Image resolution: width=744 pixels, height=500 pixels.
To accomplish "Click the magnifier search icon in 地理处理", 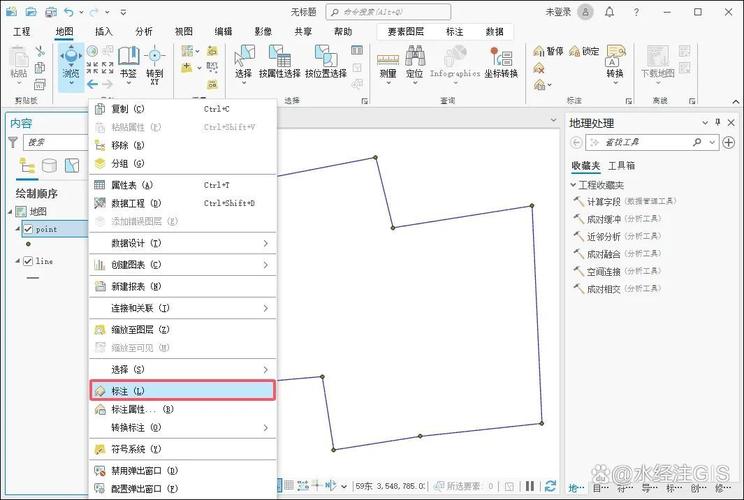I will point(697,142).
